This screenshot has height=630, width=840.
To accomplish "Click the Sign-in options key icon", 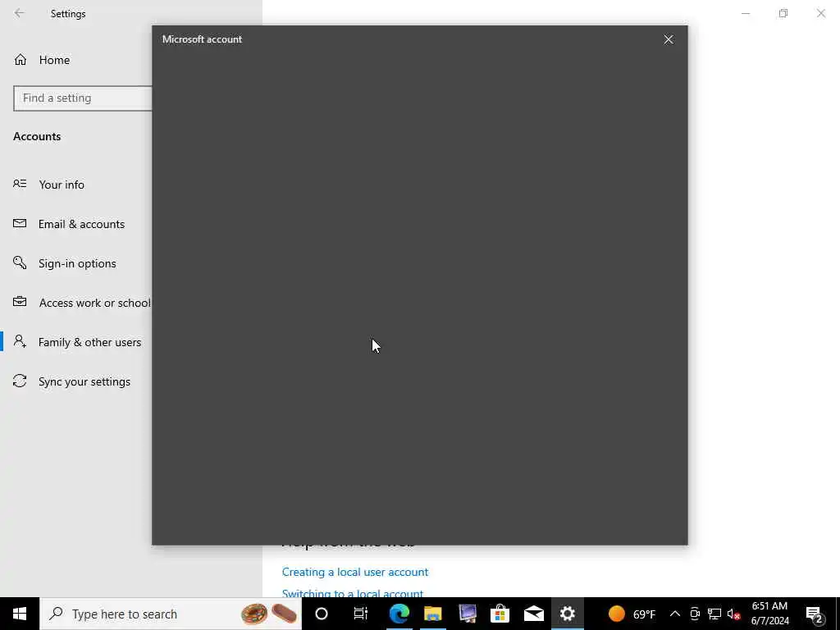I will pos(20,262).
